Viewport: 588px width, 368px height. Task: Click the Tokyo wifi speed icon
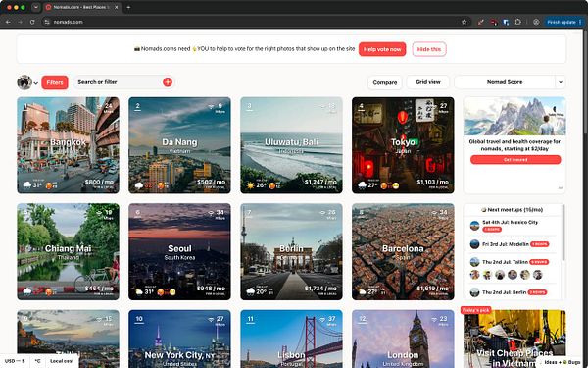click(434, 106)
